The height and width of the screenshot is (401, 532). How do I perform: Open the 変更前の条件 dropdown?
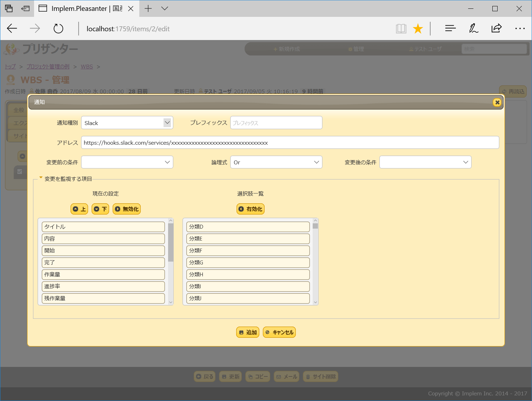127,162
